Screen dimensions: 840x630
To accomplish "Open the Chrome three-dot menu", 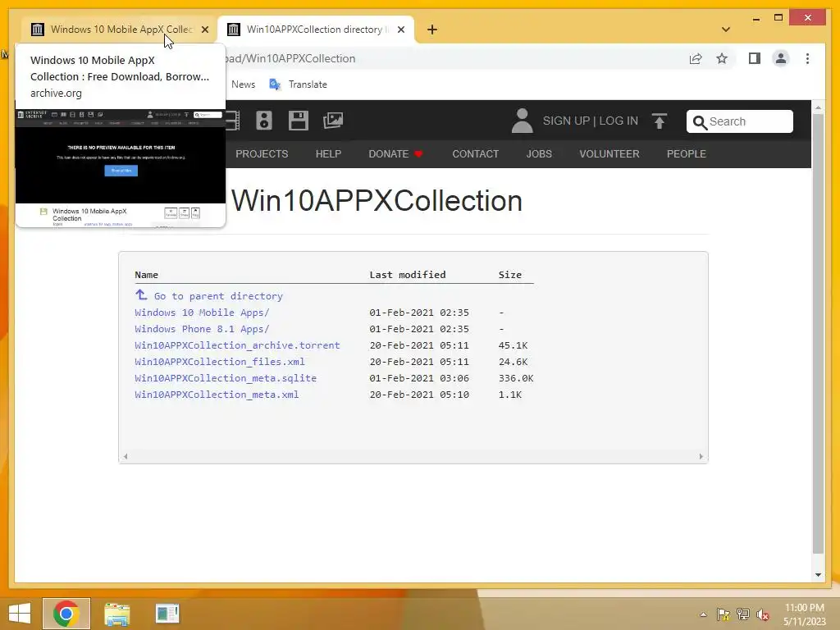I will click(x=807, y=58).
